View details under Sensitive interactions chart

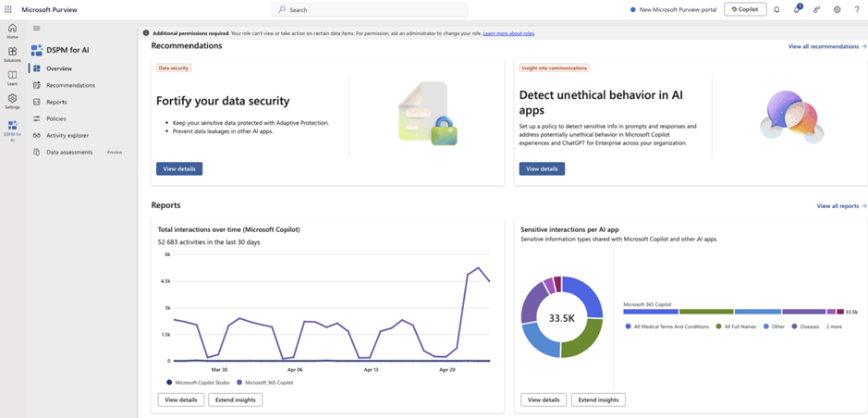coord(544,400)
